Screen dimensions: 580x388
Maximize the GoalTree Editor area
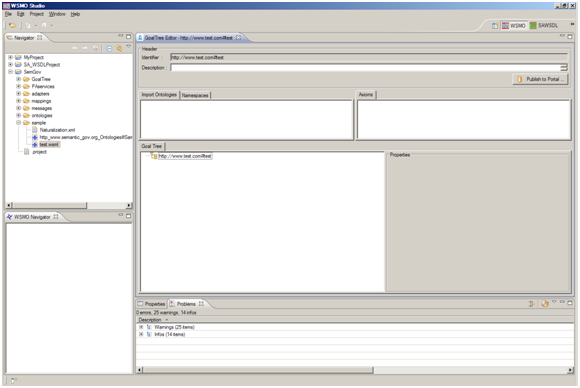click(x=570, y=36)
